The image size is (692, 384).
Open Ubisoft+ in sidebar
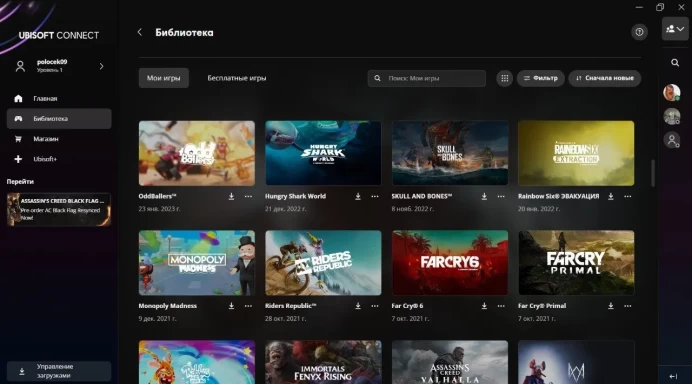pos(59,159)
